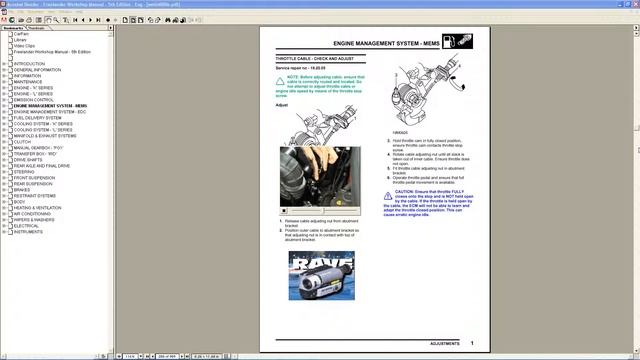Select the ELECTRICAL bookmark
The height and width of the screenshot is (360, 640).
pyautogui.click(x=26, y=226)
